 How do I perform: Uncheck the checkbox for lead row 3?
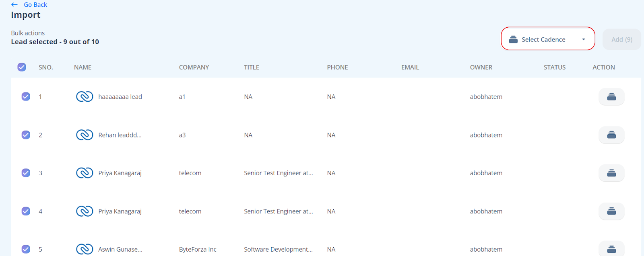pos(26,173)
